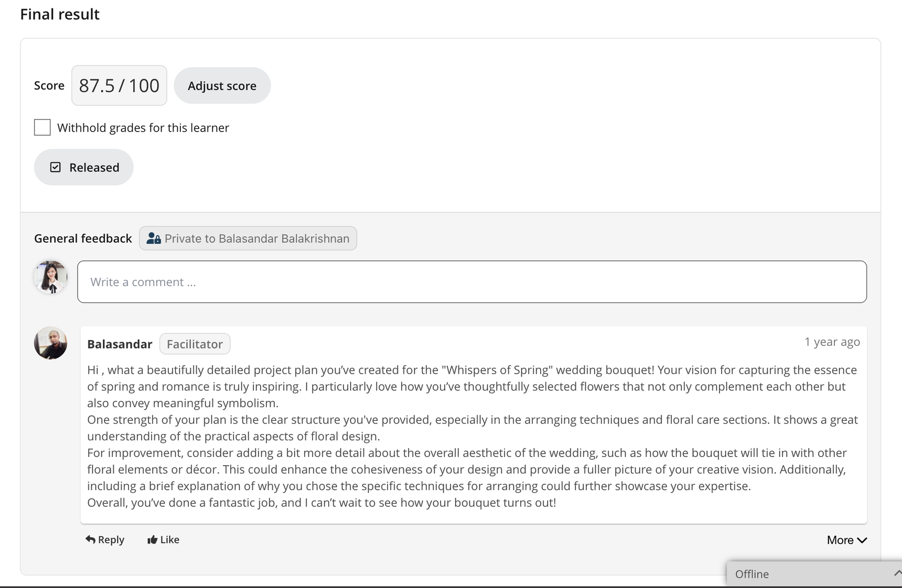Screen dimensions: 902x588
Task: Open the Balasandar author name link
Action: click(120, 344)
